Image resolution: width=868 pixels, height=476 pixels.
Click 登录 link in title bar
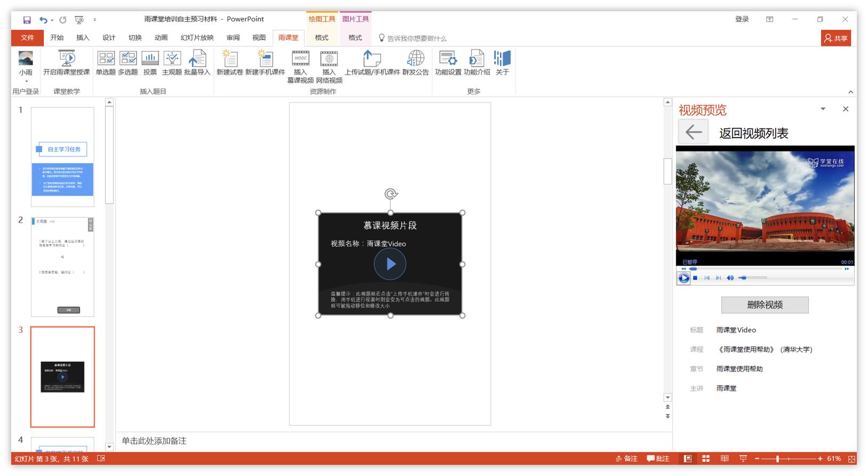click(x=742, y=19)
